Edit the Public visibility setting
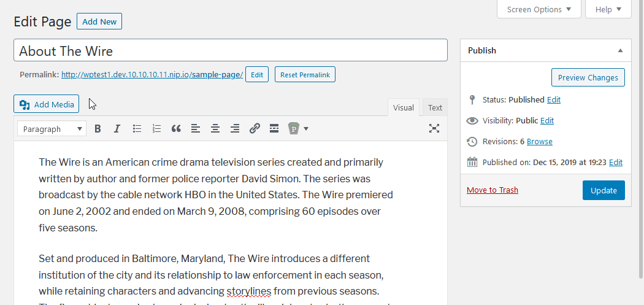The height and width of the screenshot is (305, 644). pos(547,120)
